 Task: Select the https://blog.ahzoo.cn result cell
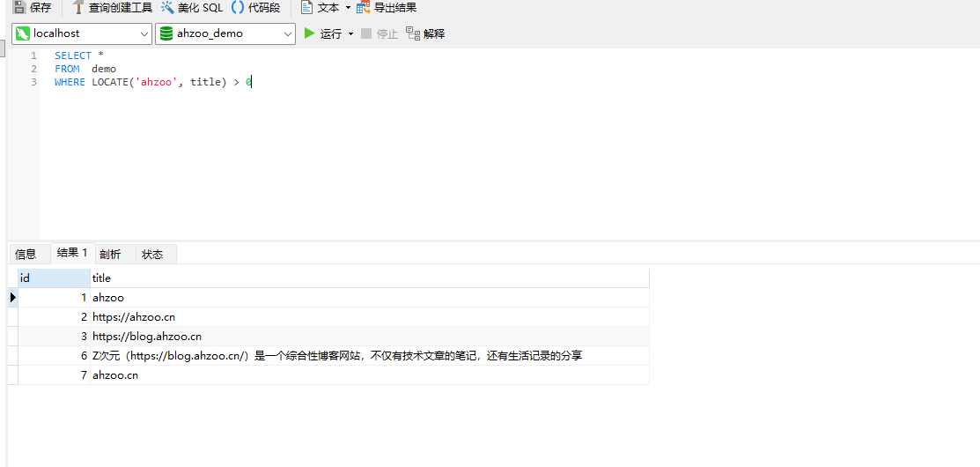pos(147,336)
